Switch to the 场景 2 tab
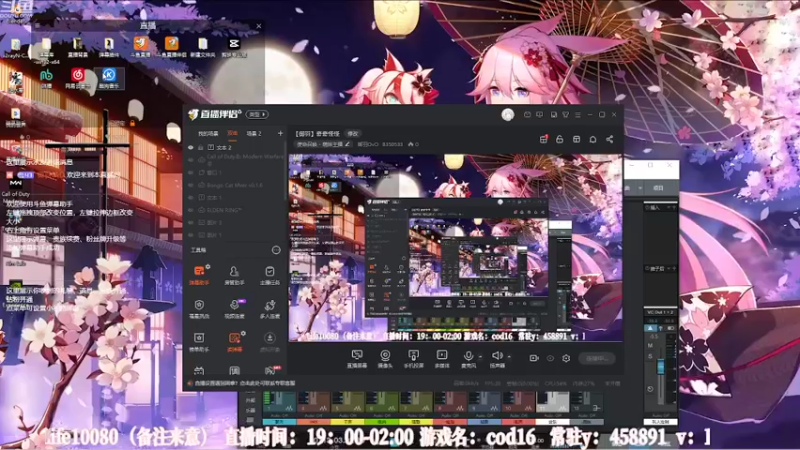Image resolution: width=800 pixels, height=450 pixels. tap(254, 134)
